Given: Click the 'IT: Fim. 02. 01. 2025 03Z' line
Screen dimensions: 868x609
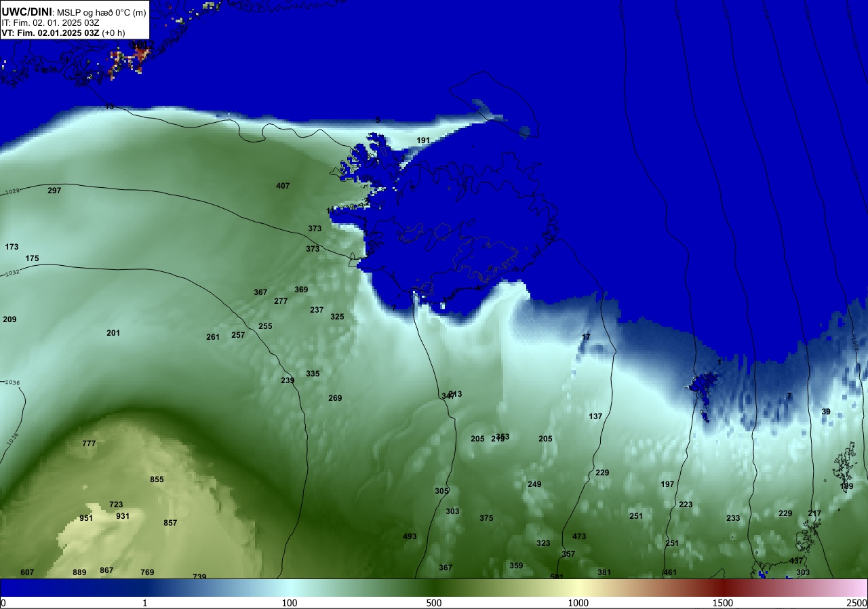Looking at the screenshot, I should (x=50, y=22).
